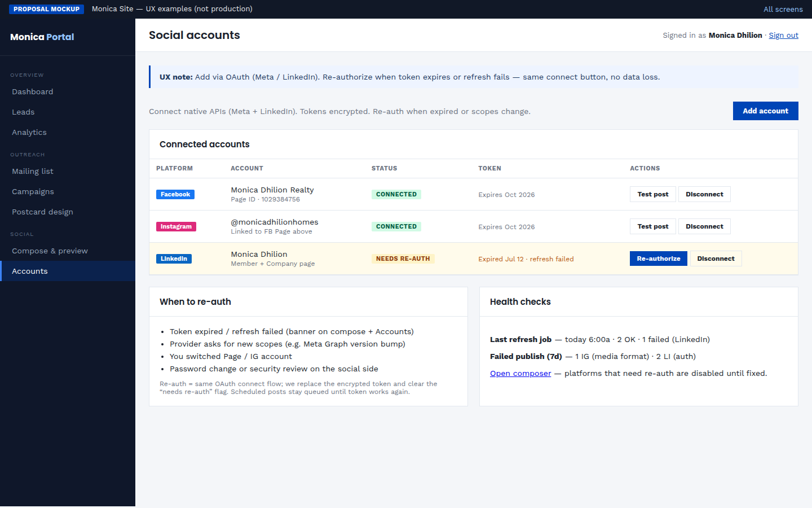Click the PROPOSAL MOCKUP badge

46,9
